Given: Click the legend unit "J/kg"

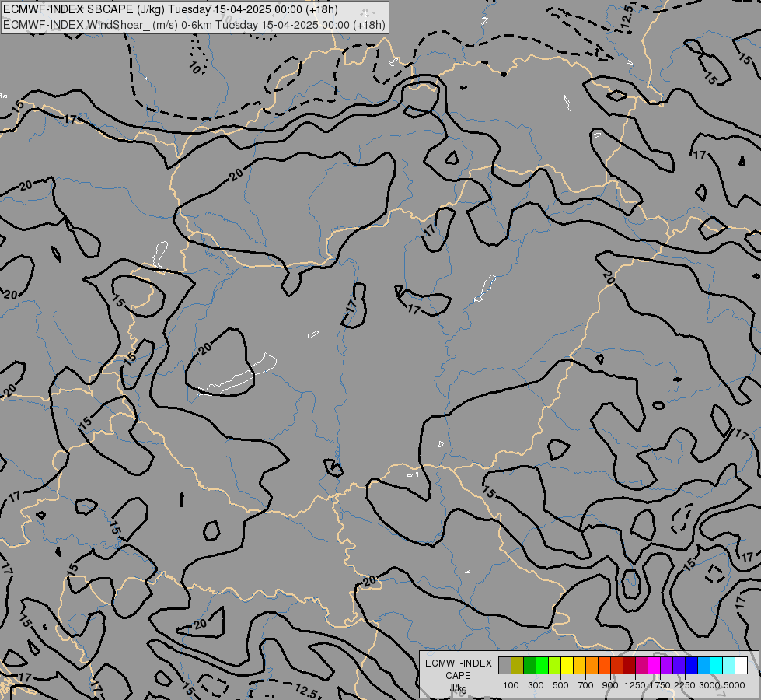Looking at the screenshot, I should [x=458, y=688].
